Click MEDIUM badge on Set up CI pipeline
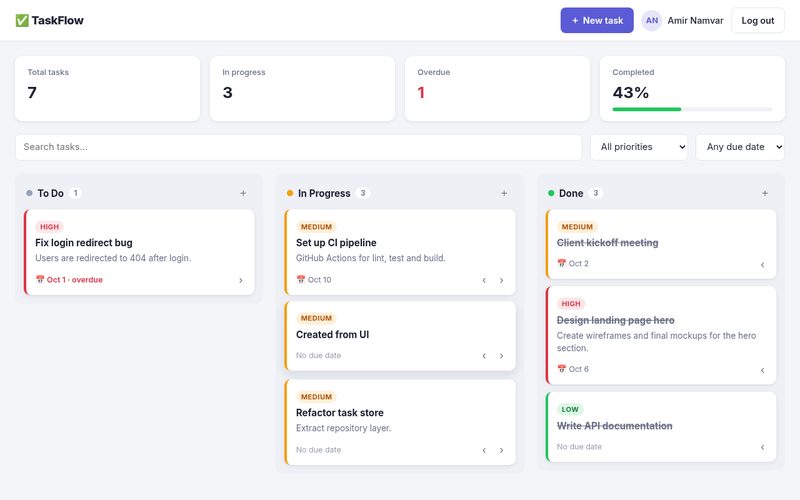 tap(316, 227)
